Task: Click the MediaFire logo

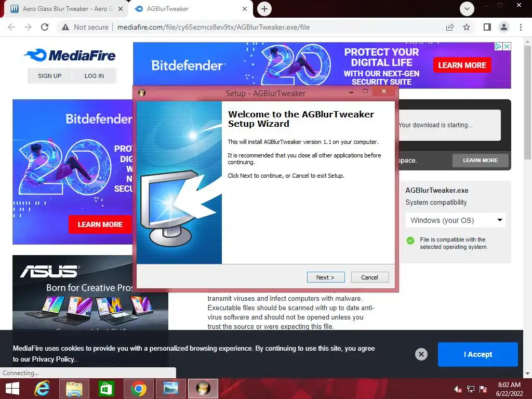Action: [70, 55]
